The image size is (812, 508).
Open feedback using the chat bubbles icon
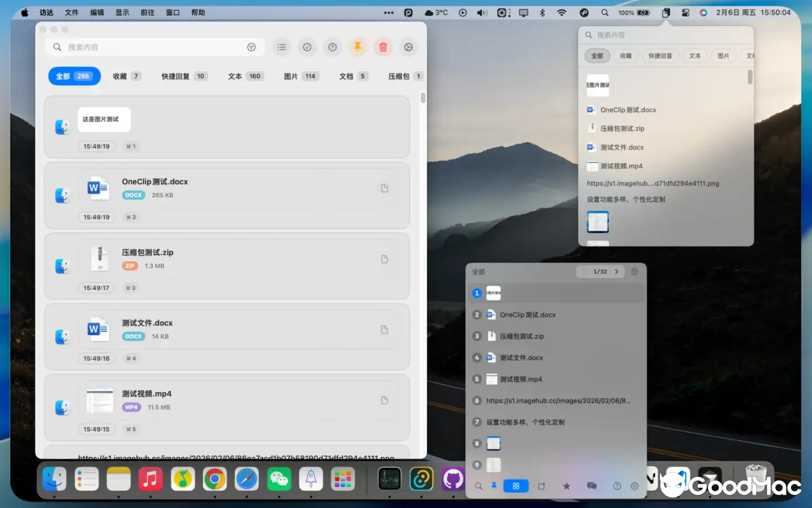(x=591, y=486)
